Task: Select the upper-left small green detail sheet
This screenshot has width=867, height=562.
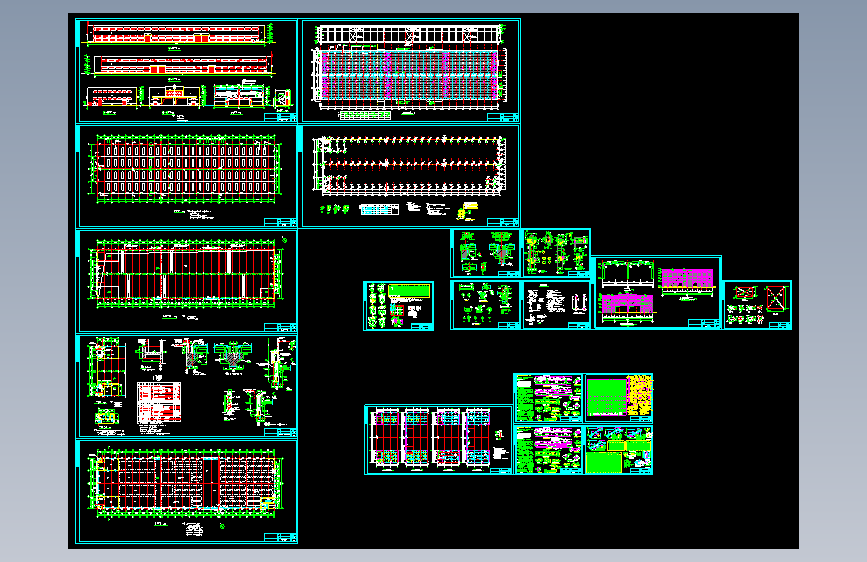Action: pyautogui.click(x=485, y=253)
